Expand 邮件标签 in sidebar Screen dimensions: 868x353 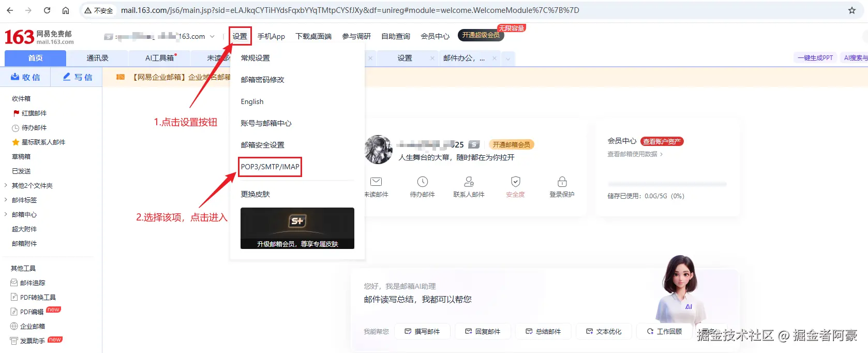pyautogui.click(x=6, y=200)
